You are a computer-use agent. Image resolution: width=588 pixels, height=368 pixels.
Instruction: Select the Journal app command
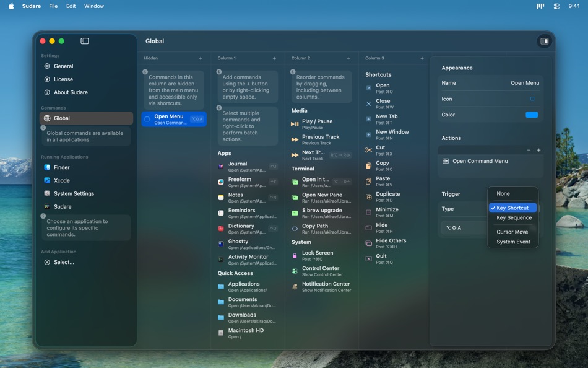pos(248,167)
